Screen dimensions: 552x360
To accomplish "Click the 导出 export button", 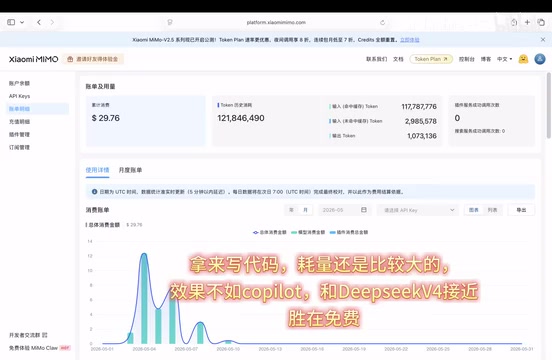I will point(521,210).
